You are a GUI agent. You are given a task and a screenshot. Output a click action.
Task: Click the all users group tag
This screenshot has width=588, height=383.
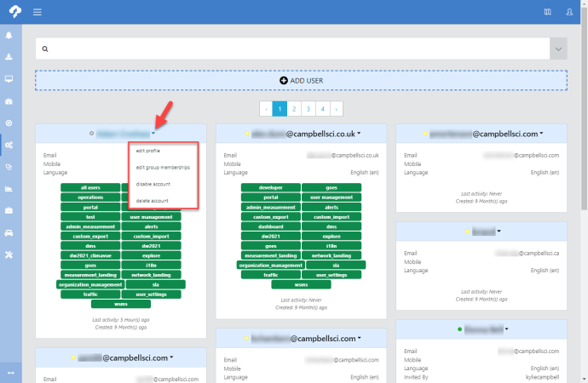(90, 187)
